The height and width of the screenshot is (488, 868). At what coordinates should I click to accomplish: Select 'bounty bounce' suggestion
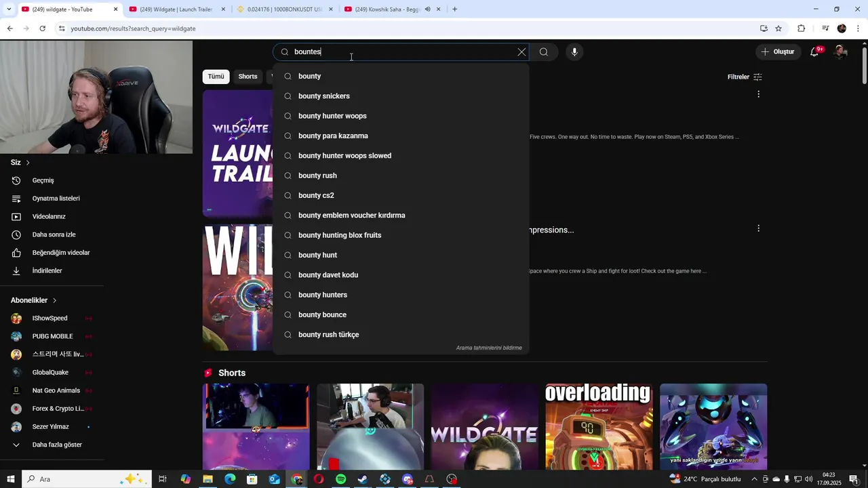click(401, 314)
